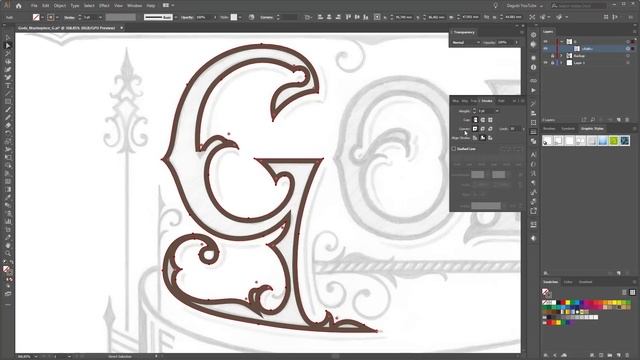Click the Home icon in top bar
Viewport: 640px width, 360px height.
[x=19, y=6]
